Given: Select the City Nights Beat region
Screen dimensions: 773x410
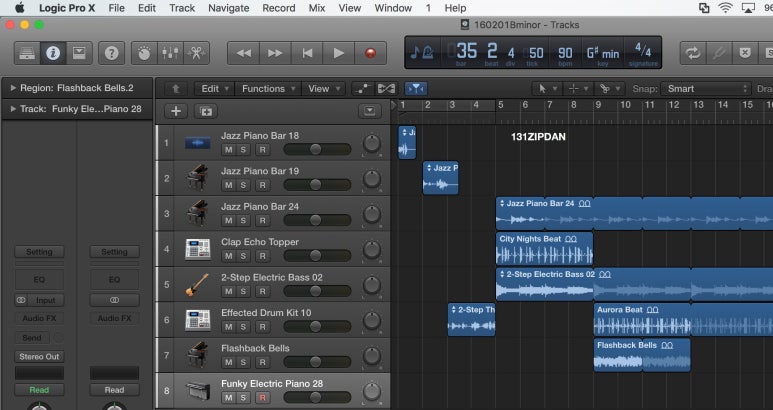Looking at the screenshot, I should tap(544, 249).
